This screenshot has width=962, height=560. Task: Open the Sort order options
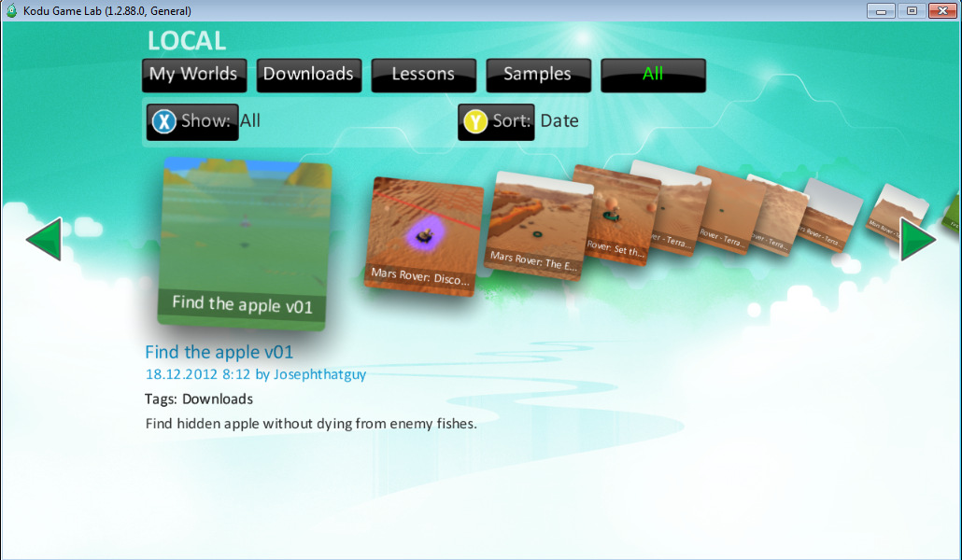(496, 121)
